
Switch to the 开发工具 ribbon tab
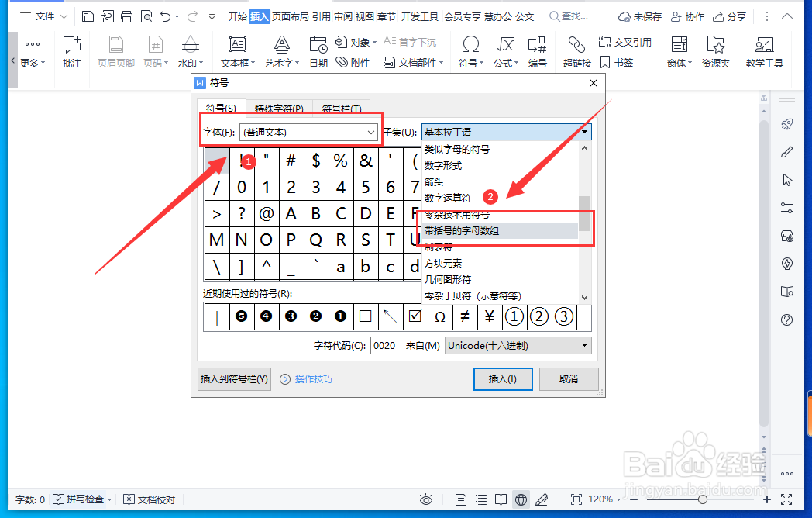[419, 16]
